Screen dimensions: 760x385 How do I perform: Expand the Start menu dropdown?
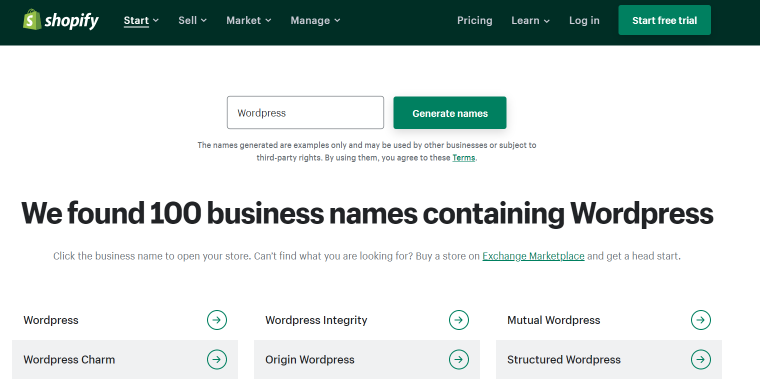(141, 20)
